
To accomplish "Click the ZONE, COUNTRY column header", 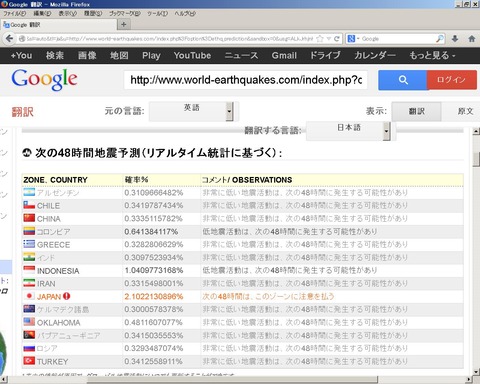I will [55, 180].
